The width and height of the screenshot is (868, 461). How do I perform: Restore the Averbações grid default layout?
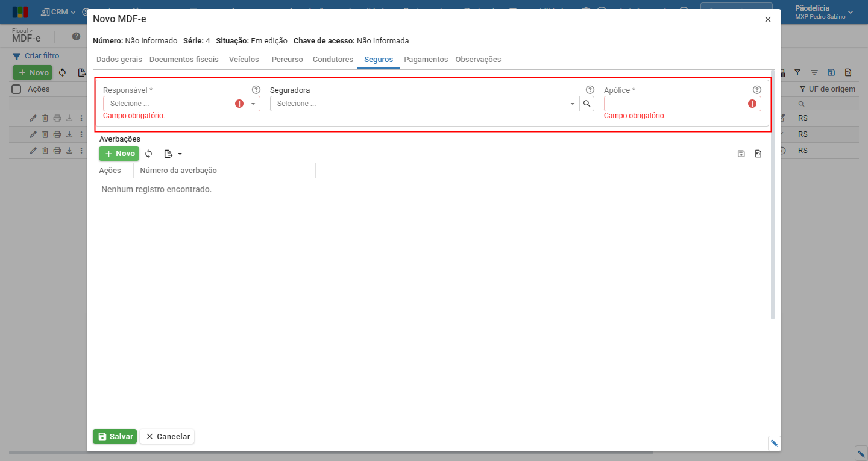[x=758, y=154]
